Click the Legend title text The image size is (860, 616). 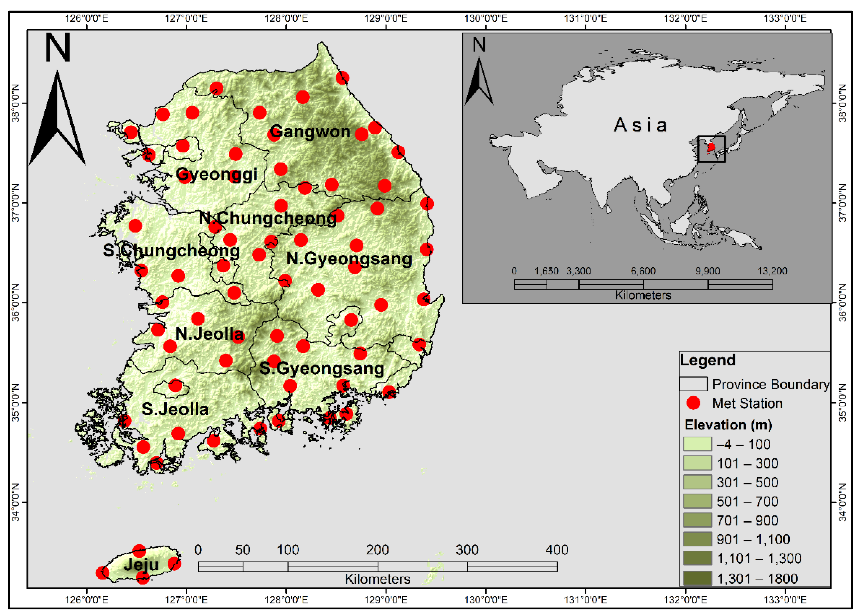click(707, 360)
